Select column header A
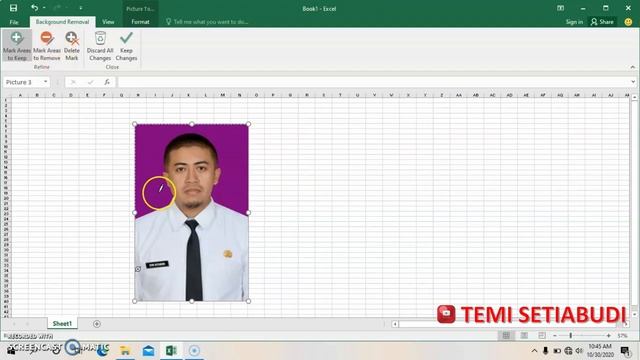The height and width of the screenshot is (360, 640). 20,95
